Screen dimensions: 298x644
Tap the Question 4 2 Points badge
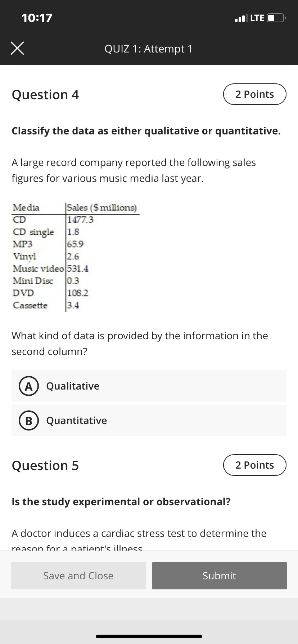click(x=255, y=94)
